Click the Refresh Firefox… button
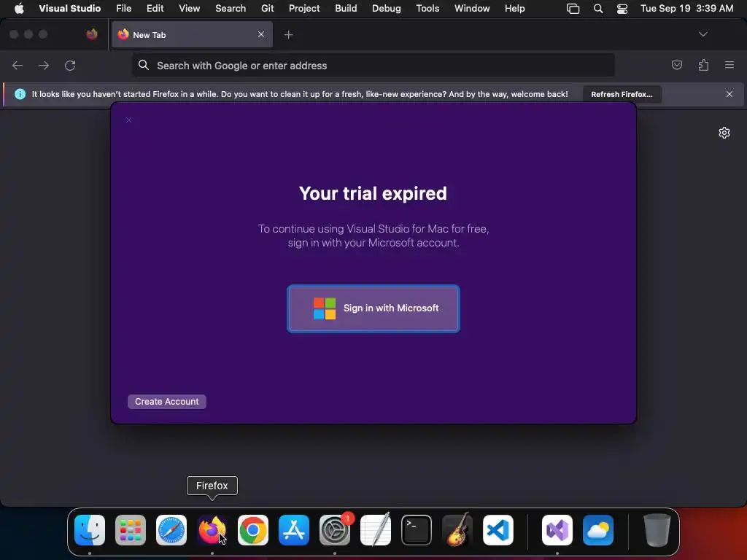Image resolution: width=747 pixels, height=560 pixels. tap(622, 94)
